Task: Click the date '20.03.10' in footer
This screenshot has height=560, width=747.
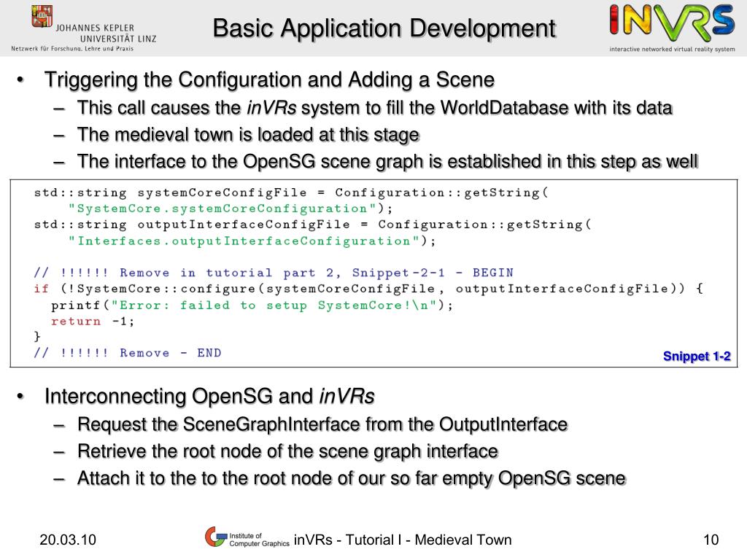Action: tap(68, 540)
